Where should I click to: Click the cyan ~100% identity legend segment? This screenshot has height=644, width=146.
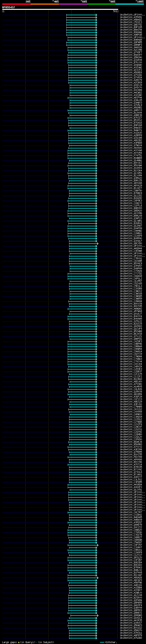[x=130, y=4]
